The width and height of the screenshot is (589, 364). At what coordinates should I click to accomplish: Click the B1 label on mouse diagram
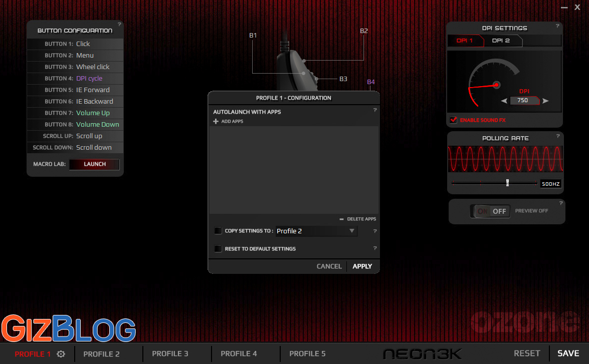[x=253, y=35]
